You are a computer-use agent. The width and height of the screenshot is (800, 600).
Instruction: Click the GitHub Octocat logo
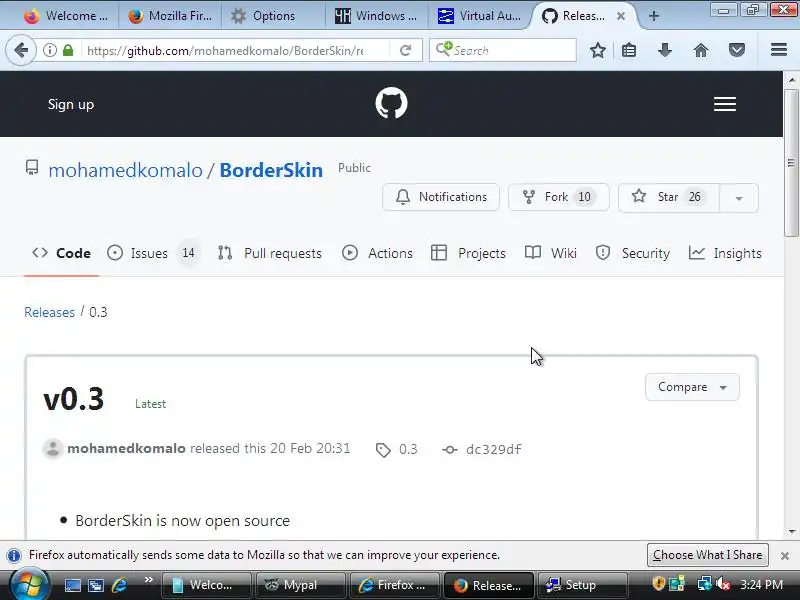pyautogui.click(x=391, y=103)
